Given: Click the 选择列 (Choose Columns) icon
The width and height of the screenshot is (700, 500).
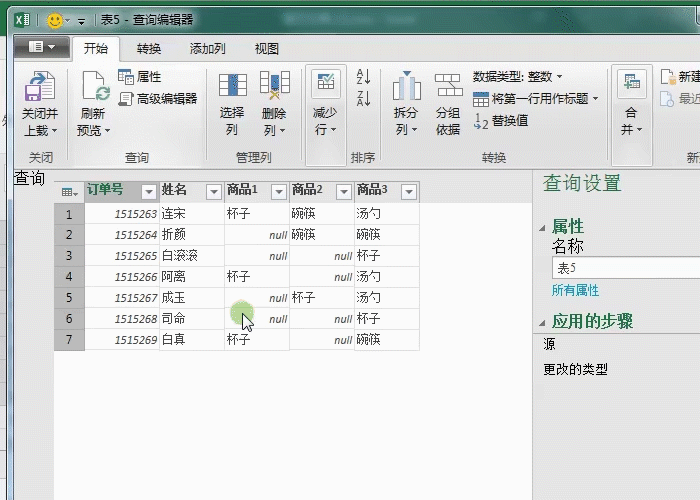Looking at the screenshot, I should tap(232, 88).
